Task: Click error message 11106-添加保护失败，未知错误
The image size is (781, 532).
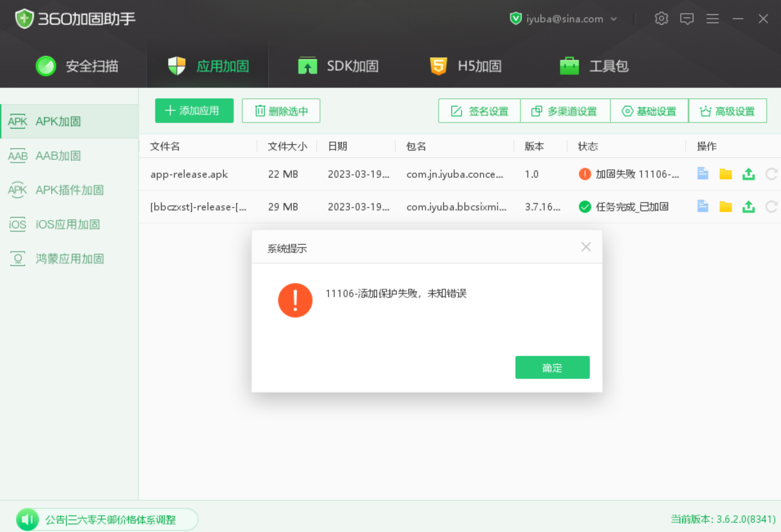Action: (x=396, y=294)
